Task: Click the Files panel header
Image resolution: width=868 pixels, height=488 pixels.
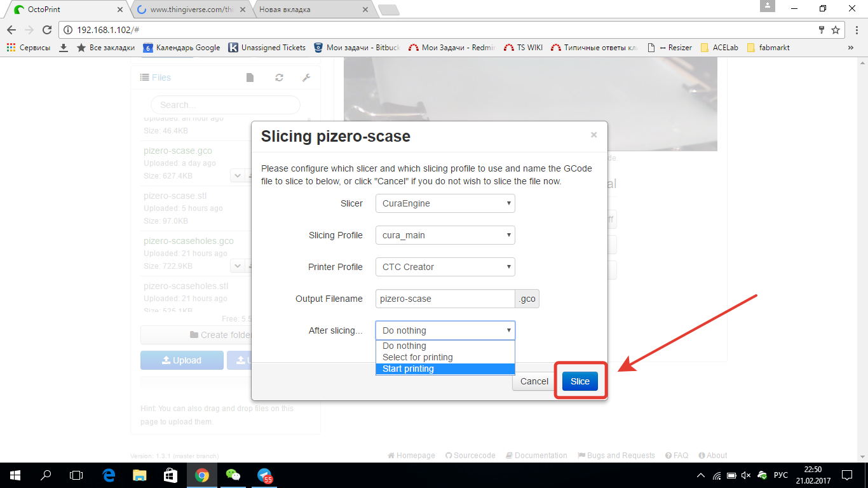Action: 156,78
